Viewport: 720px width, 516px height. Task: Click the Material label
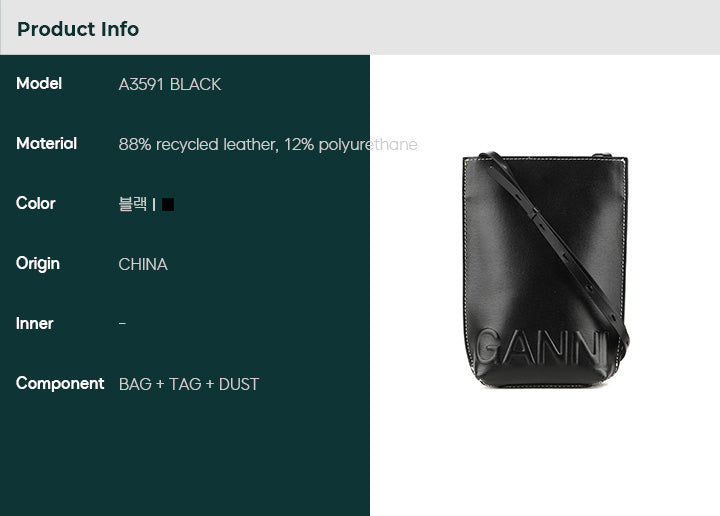[46, 144]
